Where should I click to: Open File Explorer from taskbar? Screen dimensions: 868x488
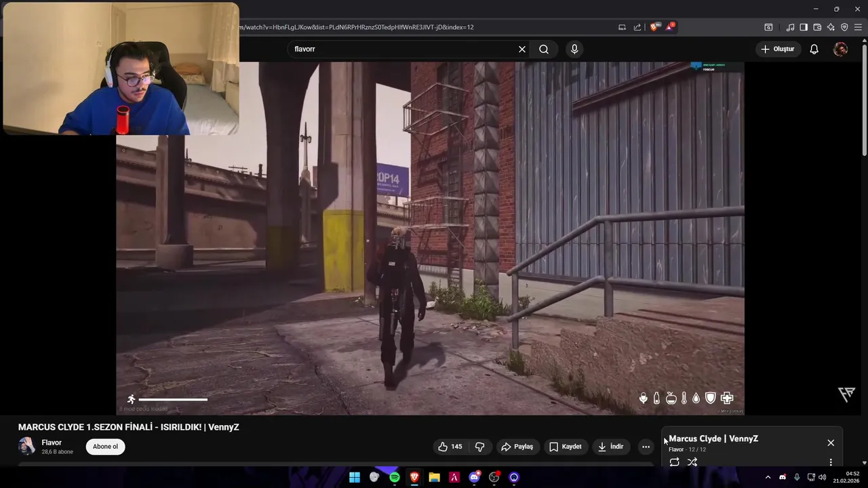[434, 477]
